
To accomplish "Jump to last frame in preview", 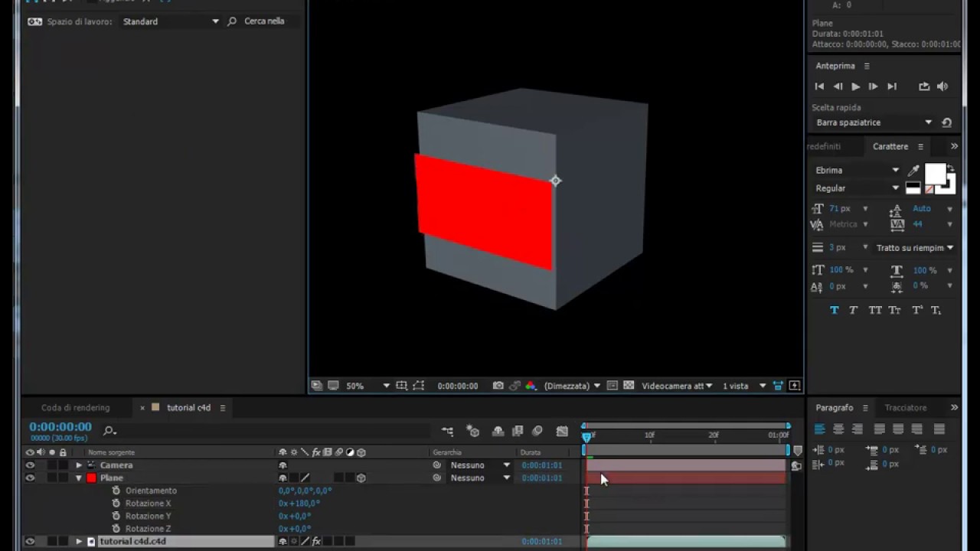I will [892, 86].
